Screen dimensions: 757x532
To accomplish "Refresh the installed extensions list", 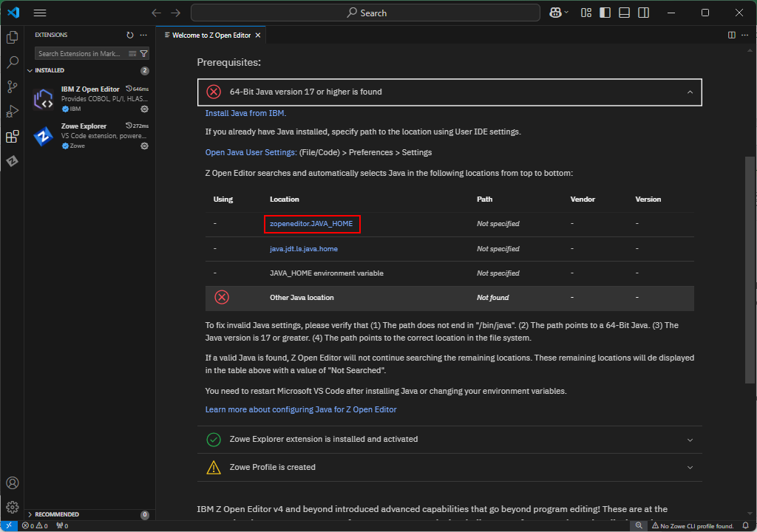I will (x=129, y=35).
